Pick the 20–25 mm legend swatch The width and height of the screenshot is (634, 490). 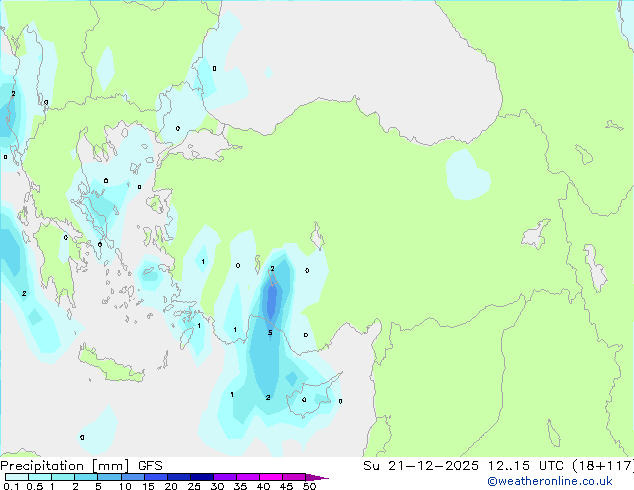(179, 477)
